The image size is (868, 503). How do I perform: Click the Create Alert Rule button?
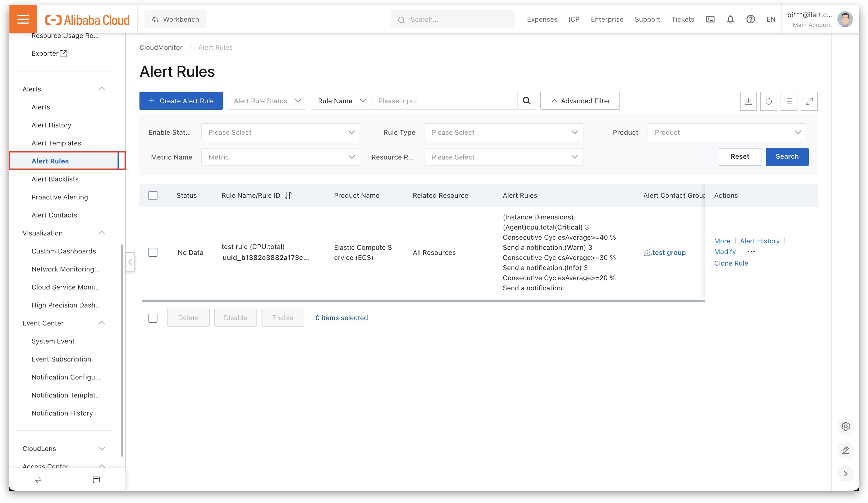coord(181,101)
